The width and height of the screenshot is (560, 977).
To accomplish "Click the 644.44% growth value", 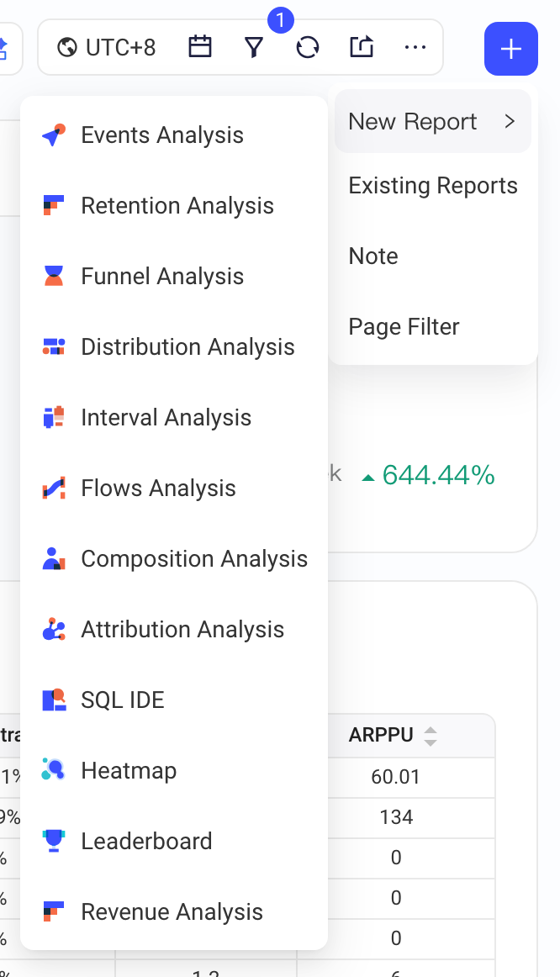I will pyautogui.click(x=438, y=475).
